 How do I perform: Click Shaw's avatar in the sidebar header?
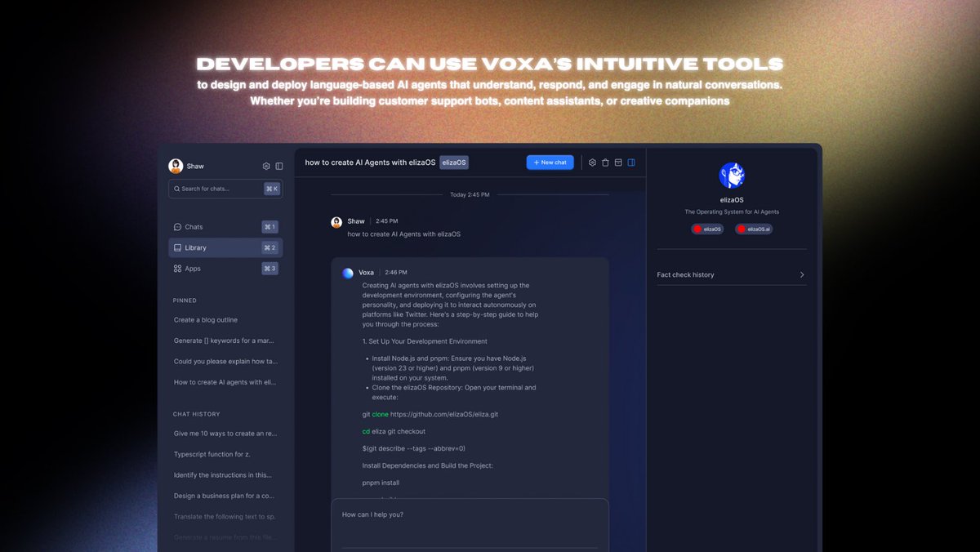click(176, 166)
